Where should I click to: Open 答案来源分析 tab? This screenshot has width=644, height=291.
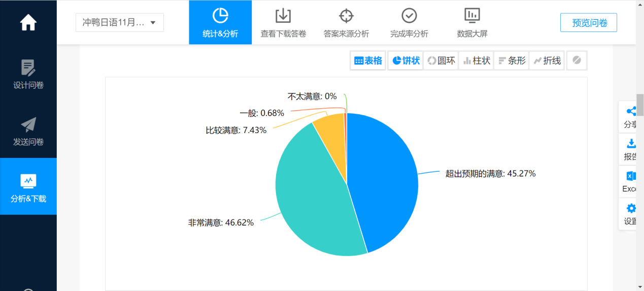346,22
